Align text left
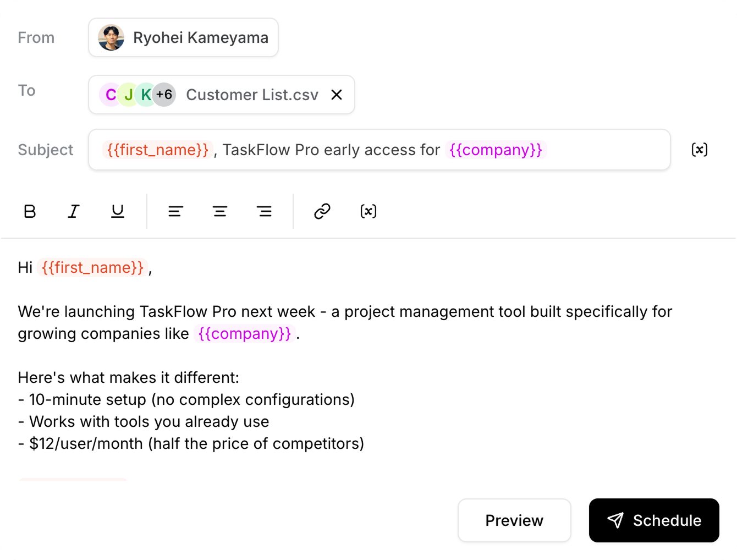The width and height of the screenshot is (737, 560). (x=175, y=211)
